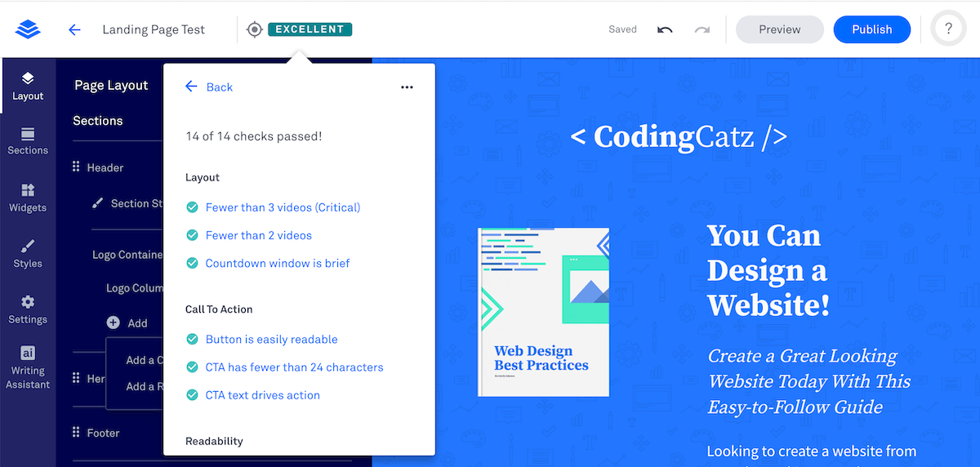
Task: Open the three-dot popup menu
Action: click(x=407, y=87)
